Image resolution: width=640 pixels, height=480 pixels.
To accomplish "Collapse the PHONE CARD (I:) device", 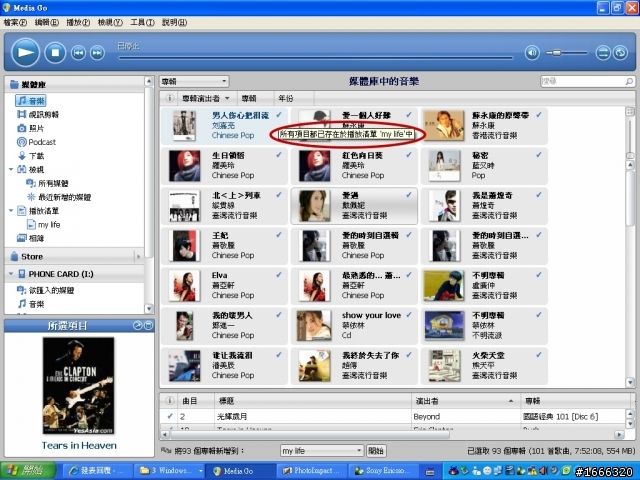I will [x=11, y=274].
